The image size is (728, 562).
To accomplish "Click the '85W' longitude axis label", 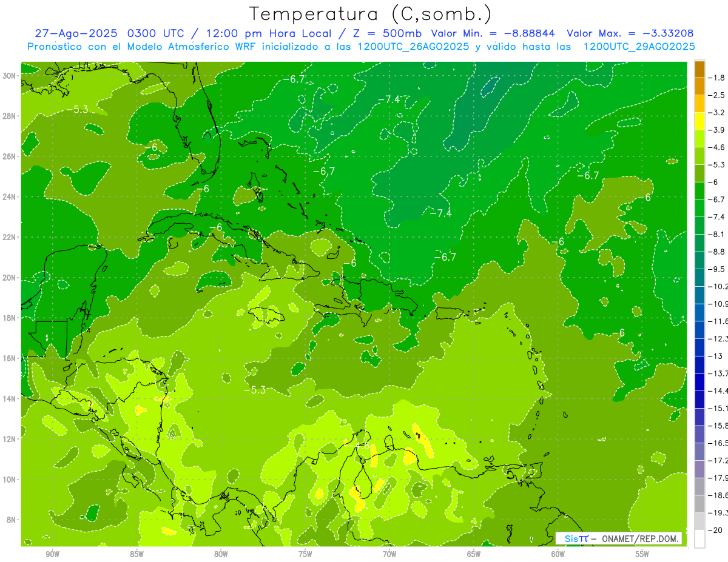I will click(x=137, y=554).
